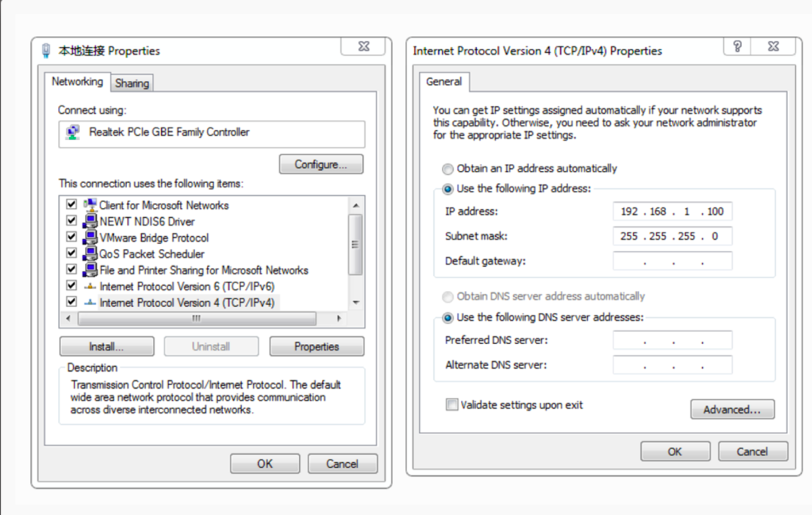Select Use the following IP address
Screen dimensions: 812x515
point(447,189)
